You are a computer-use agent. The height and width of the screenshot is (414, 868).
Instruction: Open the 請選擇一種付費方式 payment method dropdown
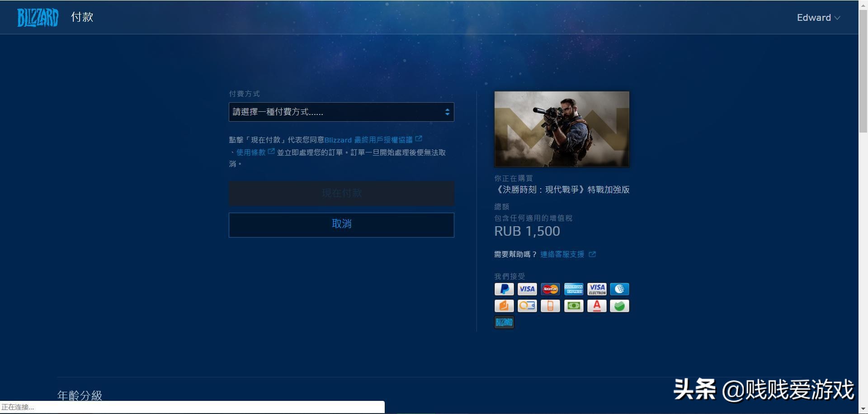tap(341, 112)
